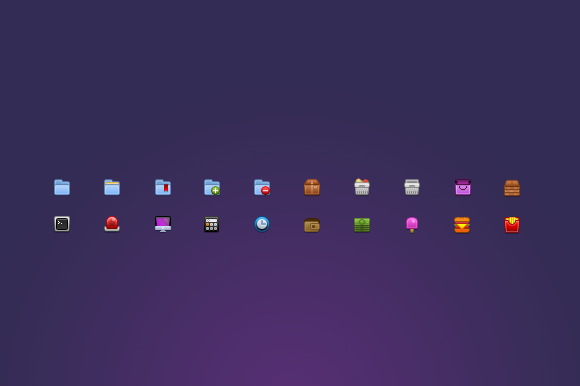Select the red french fries box
Image resolution: width=580 pixels, height=386 pixels.
tap(512, 225)
